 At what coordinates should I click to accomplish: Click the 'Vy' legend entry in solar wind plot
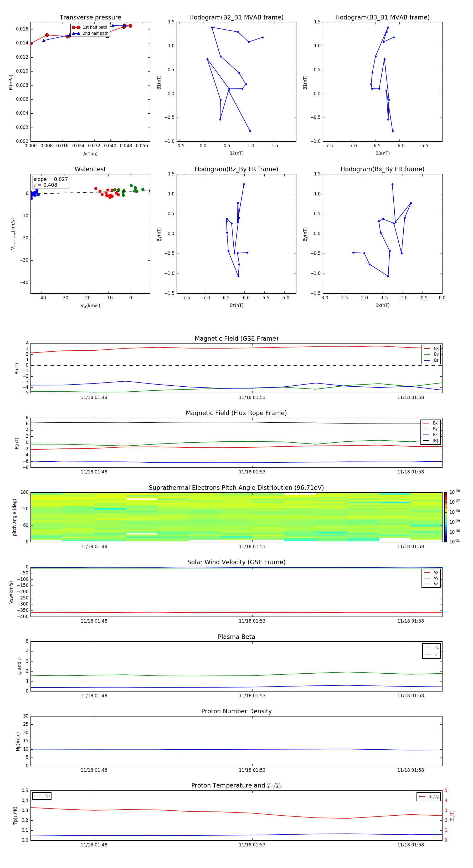[x=431, y=578]
